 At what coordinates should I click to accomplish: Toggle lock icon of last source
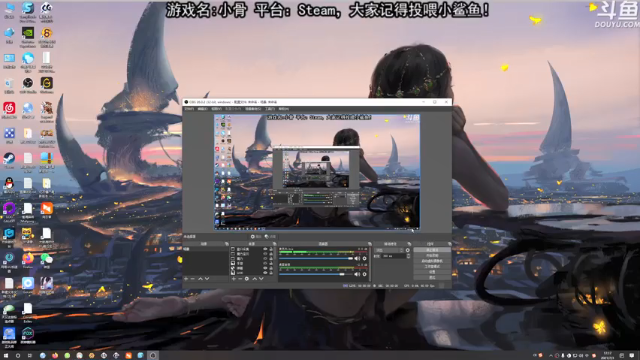tap(271, 273)
